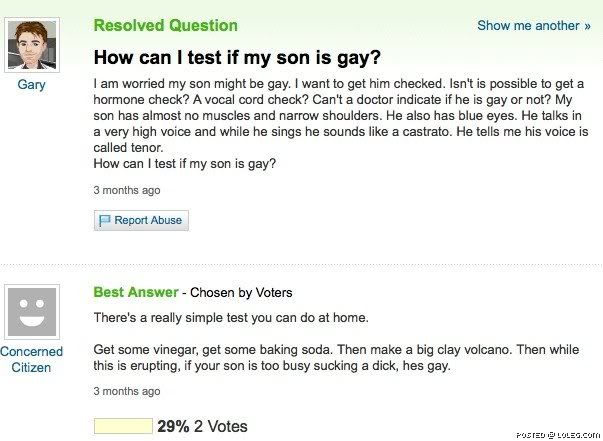Screen dimensions: 603x441
Task: Click the Chosen by Voters text
Action: (x=241, y=293)
